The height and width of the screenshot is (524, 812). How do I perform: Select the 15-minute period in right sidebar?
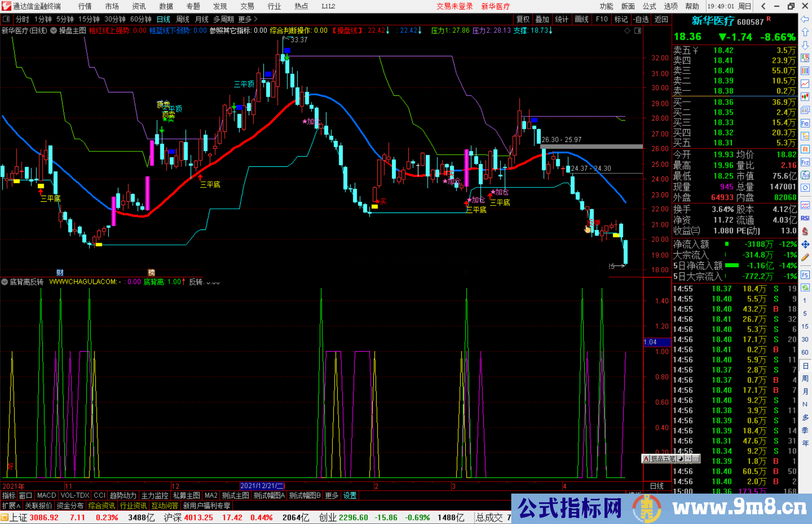point(804,326)
